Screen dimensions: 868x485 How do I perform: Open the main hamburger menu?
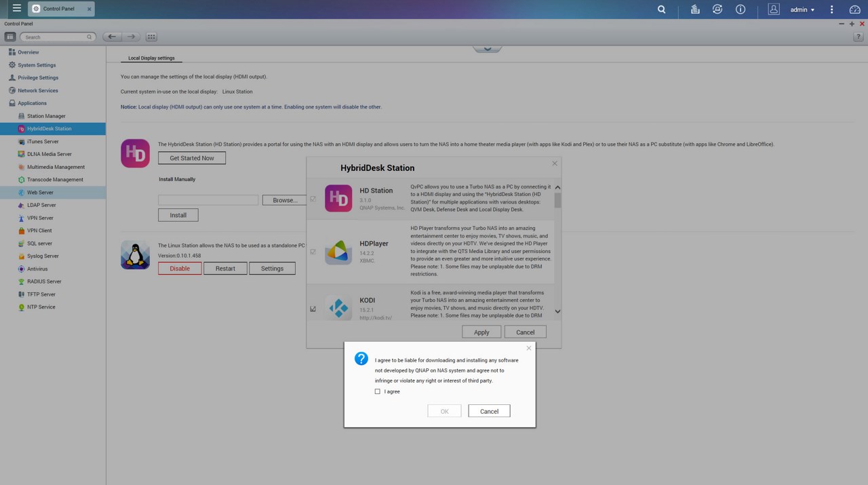point(17,9)
